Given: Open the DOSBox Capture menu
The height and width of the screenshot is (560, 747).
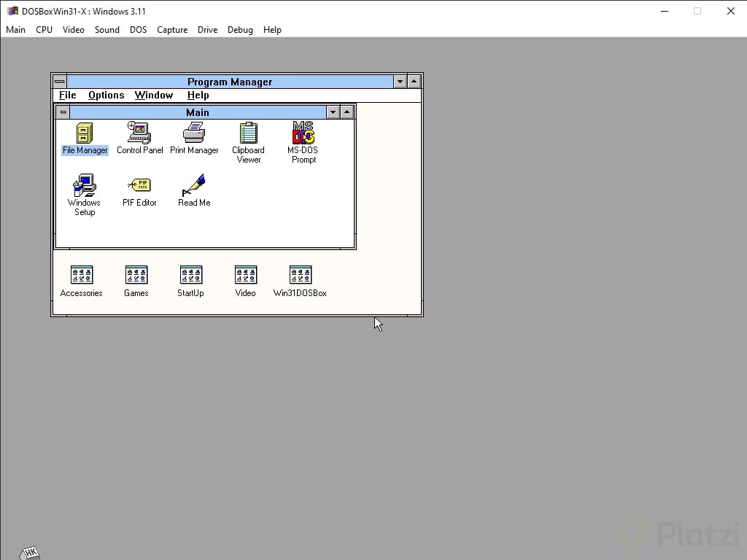Looking at the screenshot, I should point(172,29).
